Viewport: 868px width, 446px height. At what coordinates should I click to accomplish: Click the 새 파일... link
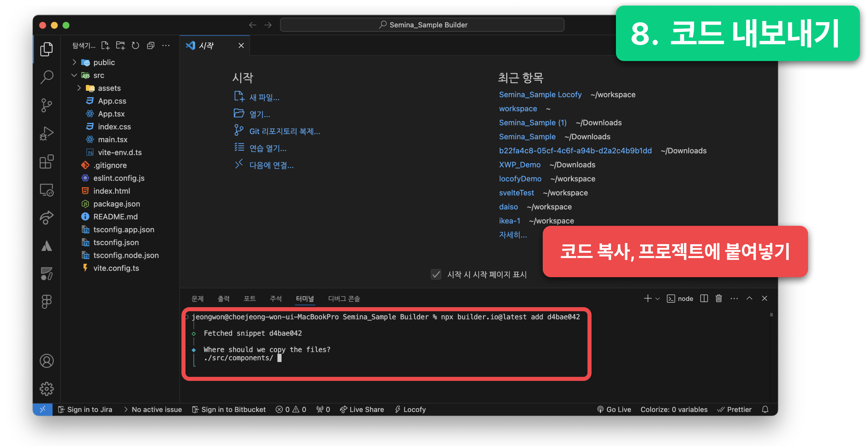tap(264, 97)
